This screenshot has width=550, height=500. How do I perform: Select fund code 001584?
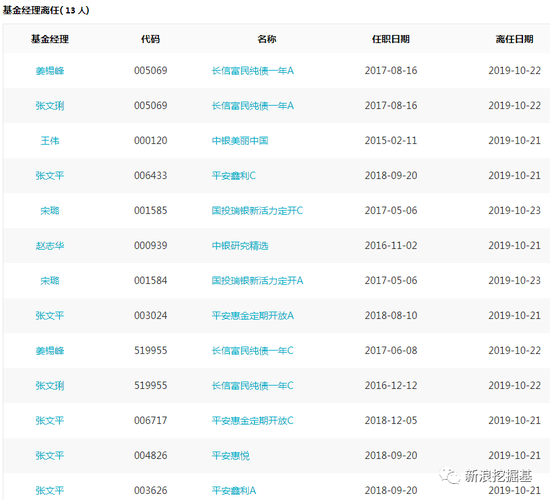(150, 281)
